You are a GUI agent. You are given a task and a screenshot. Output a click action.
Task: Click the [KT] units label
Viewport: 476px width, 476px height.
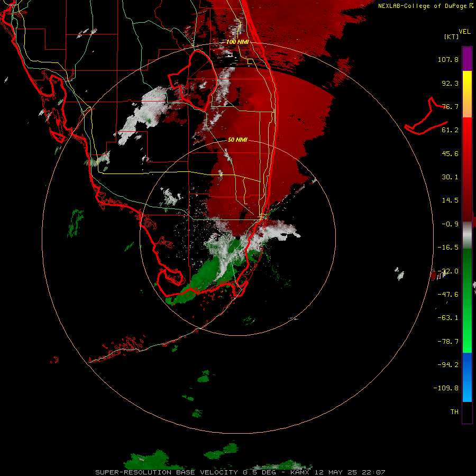[451, 36]
